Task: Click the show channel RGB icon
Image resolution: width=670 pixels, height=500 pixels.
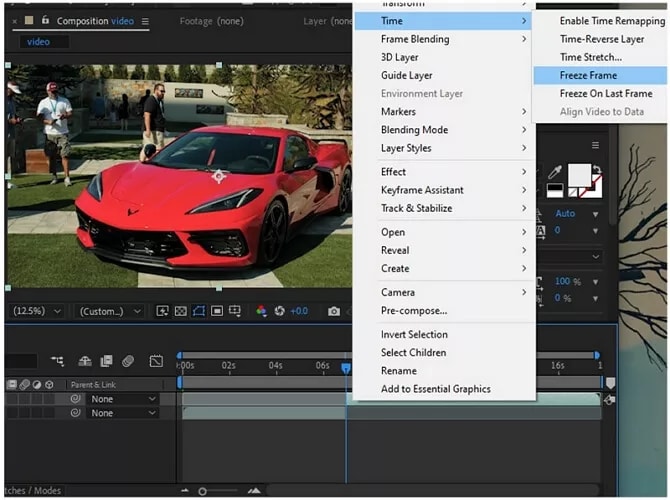Action: (262, 311)
